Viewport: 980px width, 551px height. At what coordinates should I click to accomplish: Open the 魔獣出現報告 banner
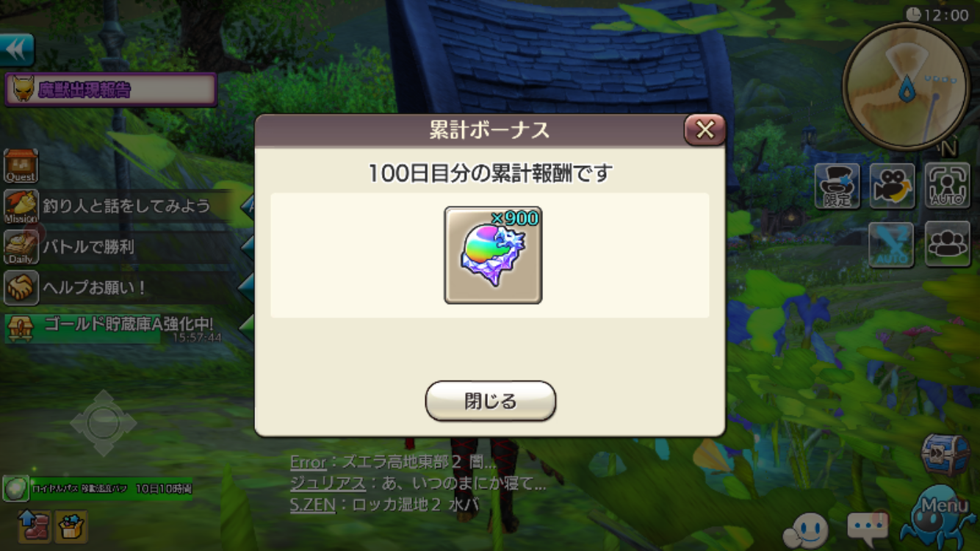pos(111,90)
